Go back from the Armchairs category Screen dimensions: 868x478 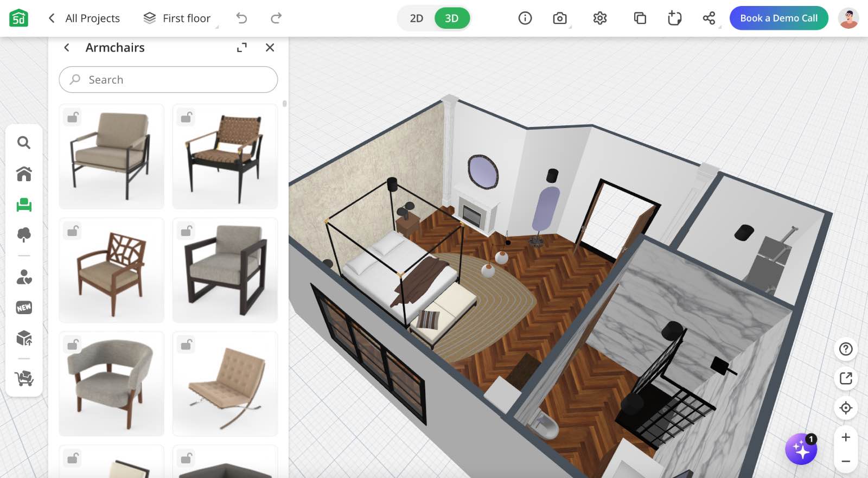[67, 48]
